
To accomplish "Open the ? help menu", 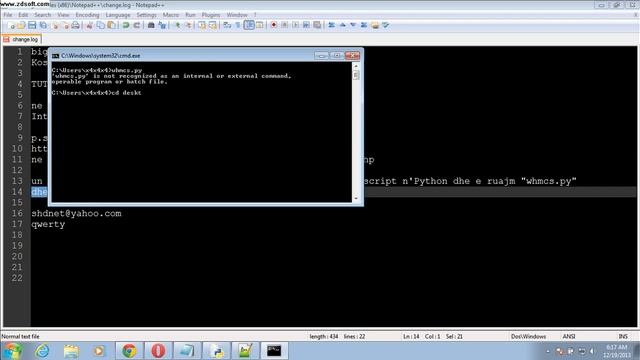I will point(255,15).
